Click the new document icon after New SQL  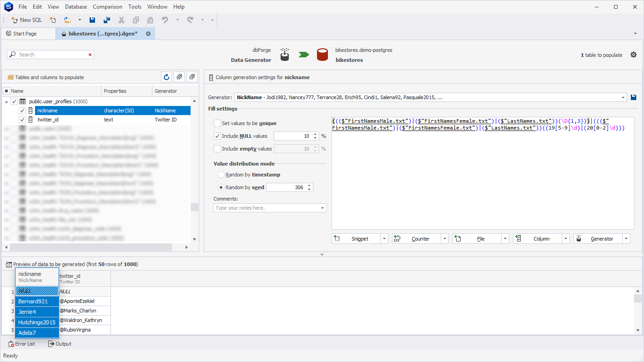click(x=53, y=20)
